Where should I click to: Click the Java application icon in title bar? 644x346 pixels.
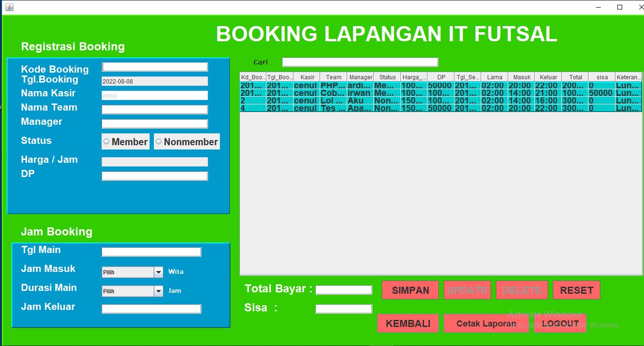coord(9,7)
